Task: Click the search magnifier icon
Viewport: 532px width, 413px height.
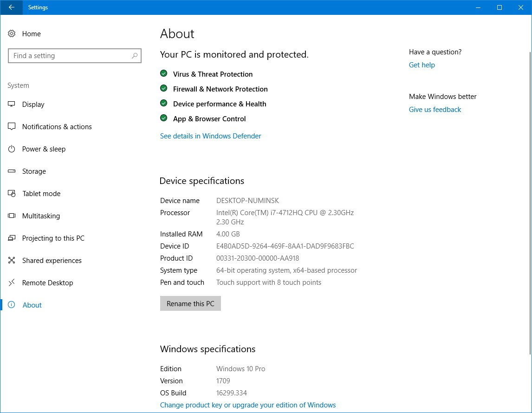Action: (x=134, y=56)
